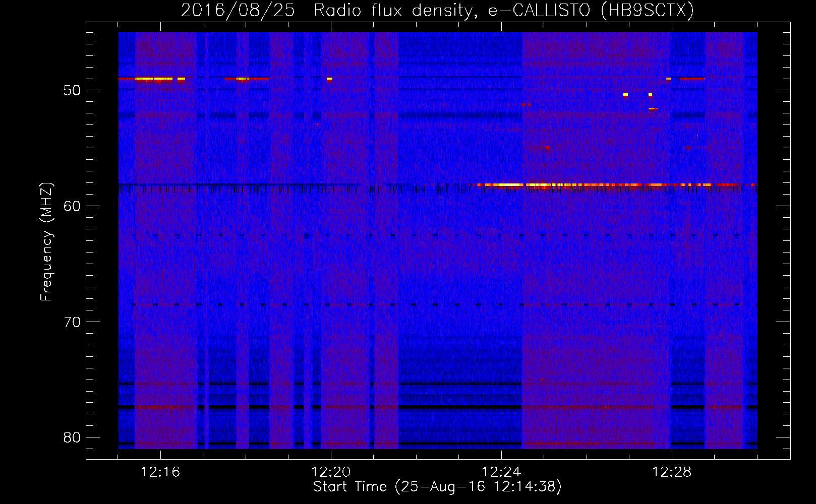816x504 pixels.
Task: Click the 12:24 time tick label
Action: point(501,472)
